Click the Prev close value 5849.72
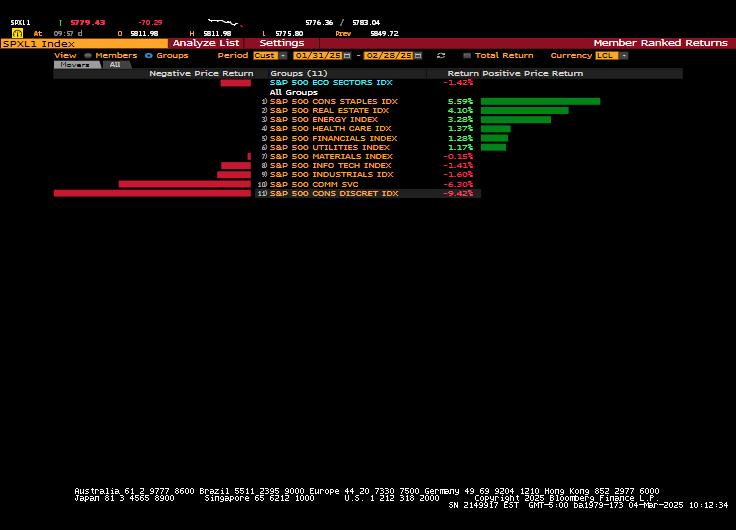The height and width of the screenshot is (530, 736). tap(384, 34)
